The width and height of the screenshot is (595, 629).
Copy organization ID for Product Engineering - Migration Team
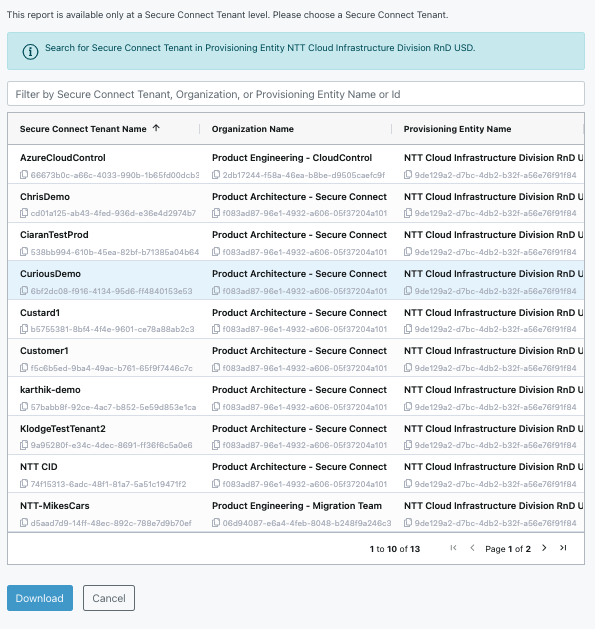click(x=216, y=523)
